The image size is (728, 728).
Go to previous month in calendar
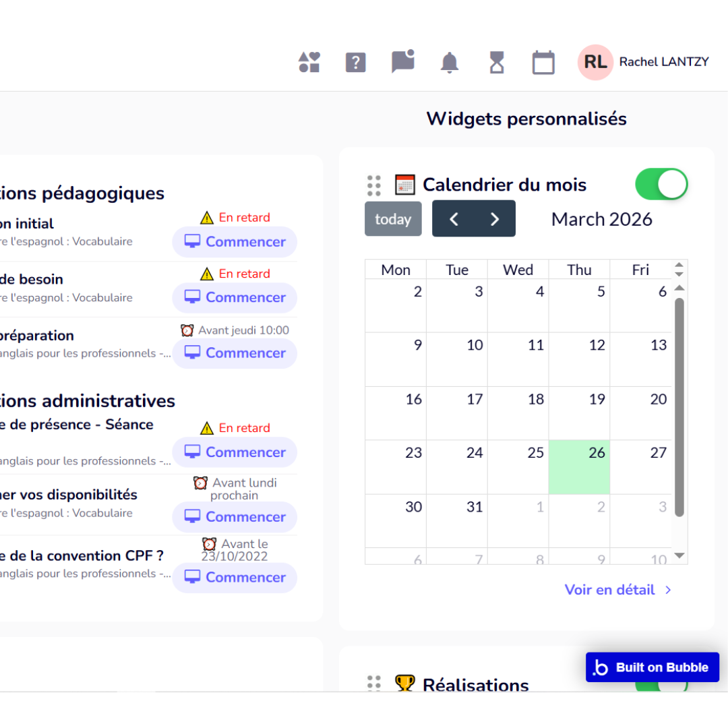pyautogui.click(x=454, y=219)
